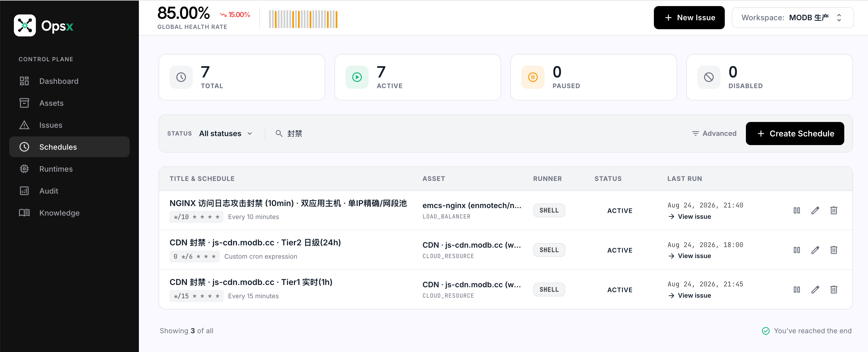Click the ASSET column header
This screenshot has height=352, width=868.
point(434,179)
